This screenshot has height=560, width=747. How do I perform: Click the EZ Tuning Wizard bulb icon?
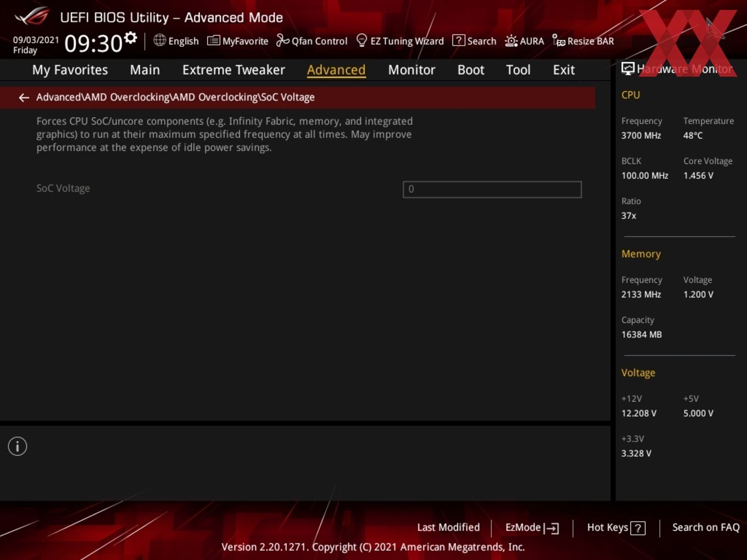361,41
